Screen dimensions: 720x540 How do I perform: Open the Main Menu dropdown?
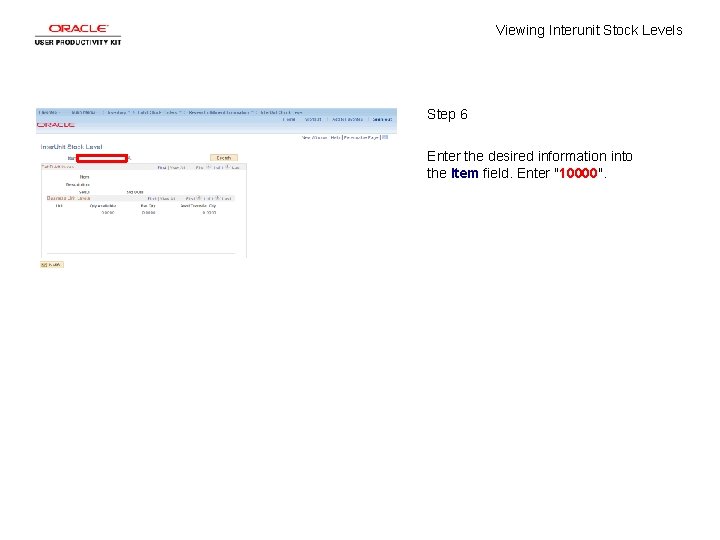tap(84, 112)
